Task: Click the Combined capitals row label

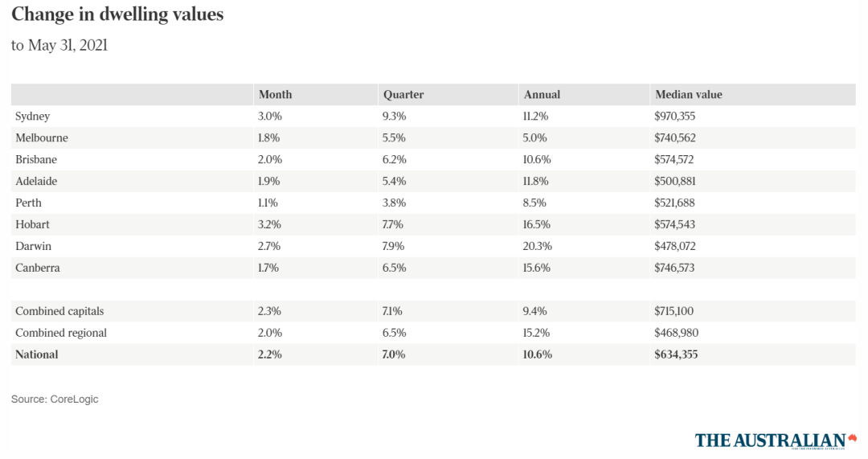Action: pyautogui.click(x=59, y=311)
